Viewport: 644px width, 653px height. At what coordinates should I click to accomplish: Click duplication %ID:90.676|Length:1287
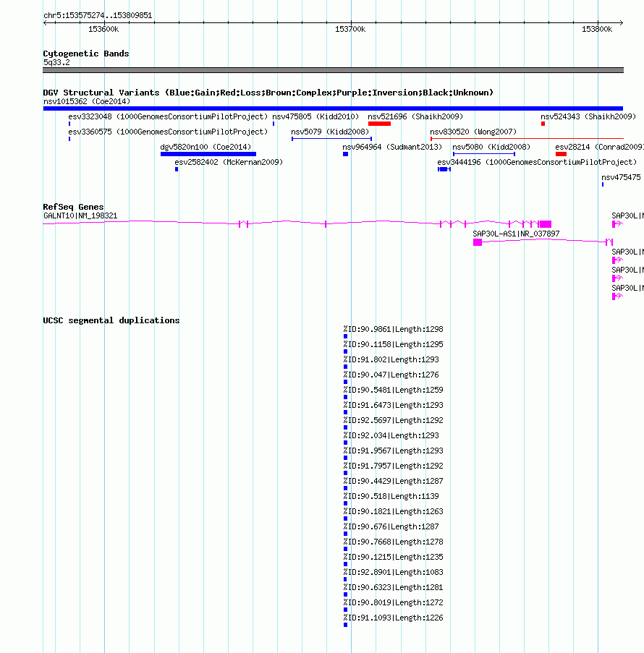[x=391, y=527]
